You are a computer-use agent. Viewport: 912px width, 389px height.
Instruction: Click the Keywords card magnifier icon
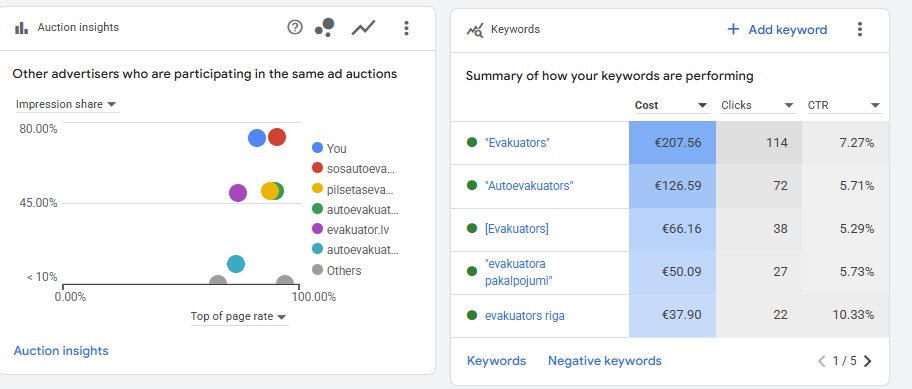click(x=475, y=30)
